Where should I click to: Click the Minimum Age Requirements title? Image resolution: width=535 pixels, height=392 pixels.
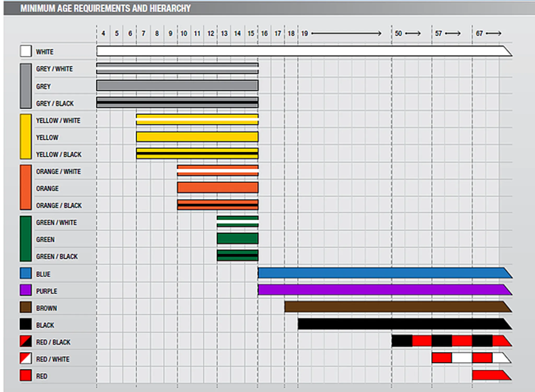(x=106, y=8)
